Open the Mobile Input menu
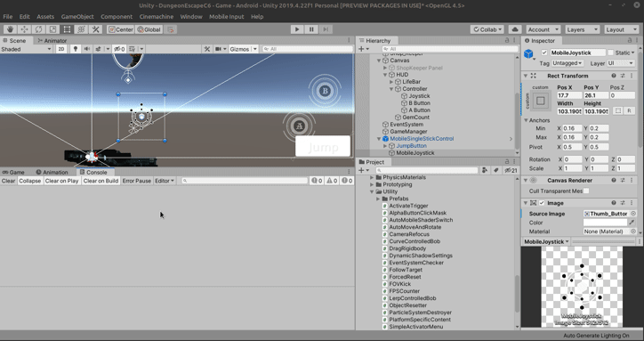The width and height of the screenshot is (644, 341). 226,16
